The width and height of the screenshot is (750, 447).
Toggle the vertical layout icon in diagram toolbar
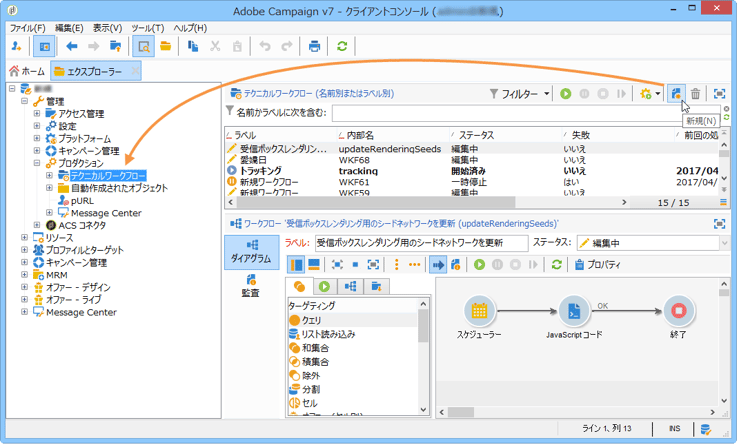297,264
